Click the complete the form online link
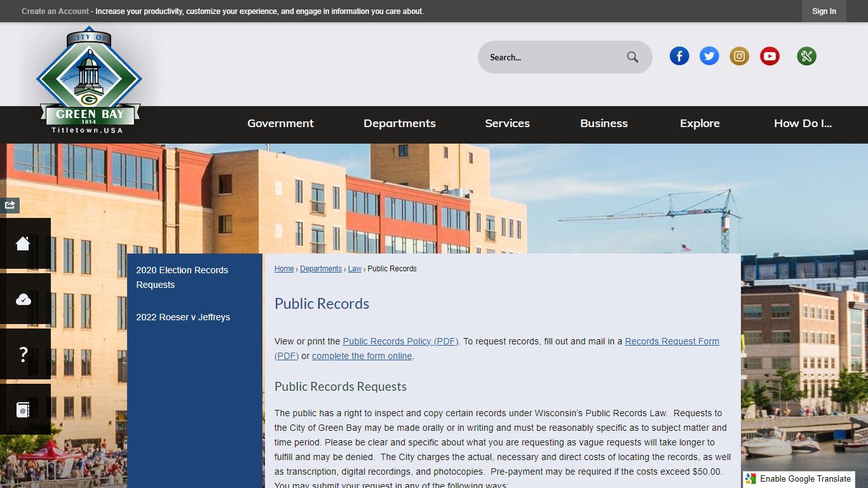 [362, 356]
